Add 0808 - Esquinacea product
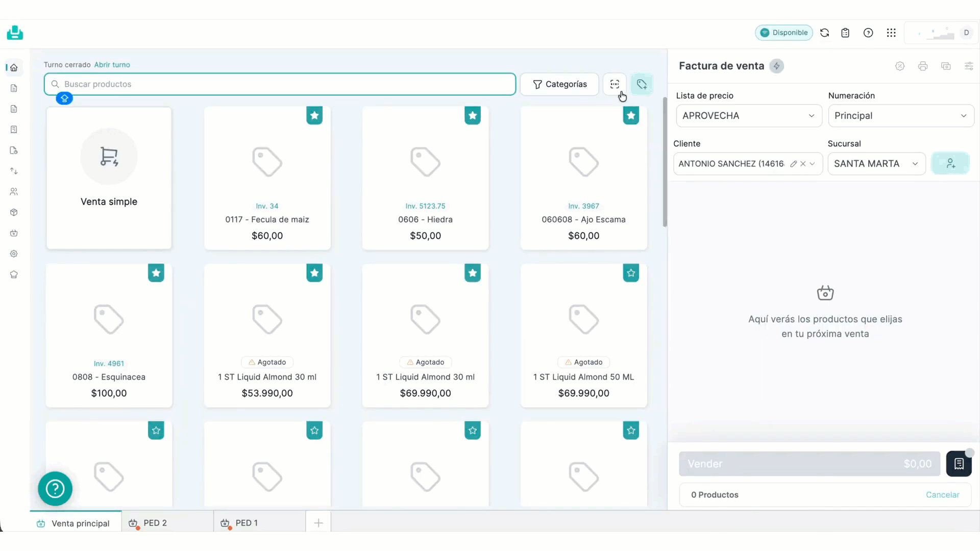The image size is (980, 551). pyautogui.click(x=109, y=336)
